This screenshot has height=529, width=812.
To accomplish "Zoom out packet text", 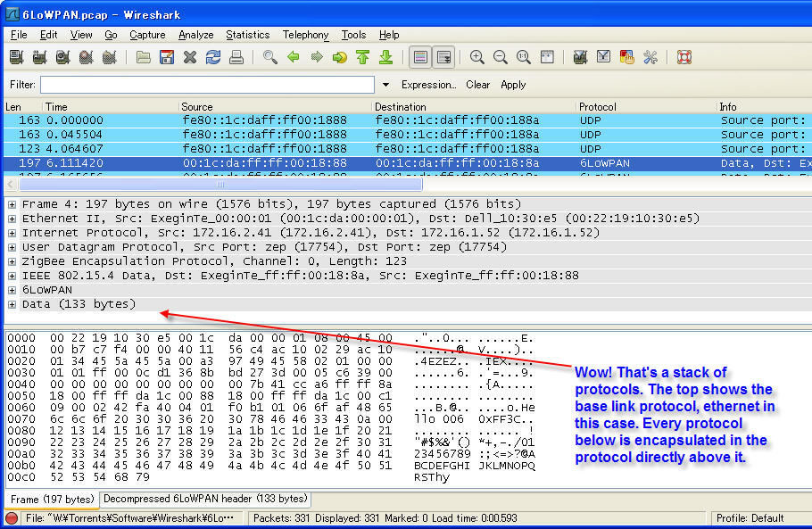I will pyautogui.click(x=501, y=57).
